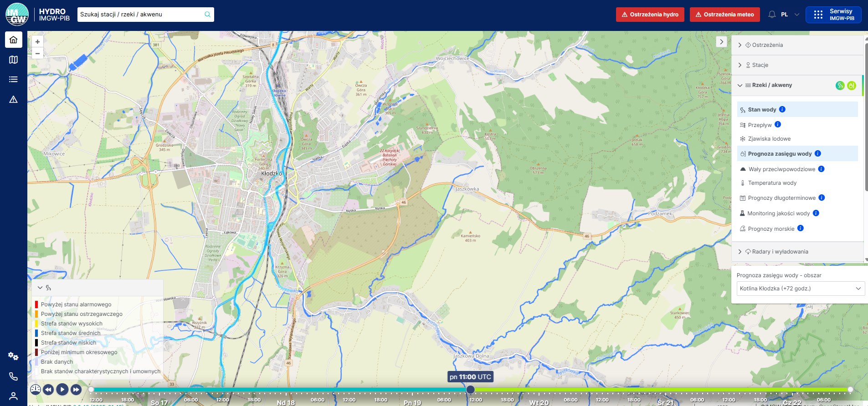868x406 pixels.
Task: Select Temperatura wody layer
Action: 772,183
